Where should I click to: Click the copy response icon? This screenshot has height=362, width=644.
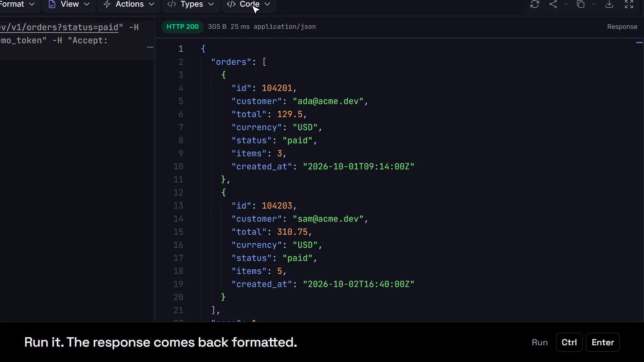click(581, 4)
